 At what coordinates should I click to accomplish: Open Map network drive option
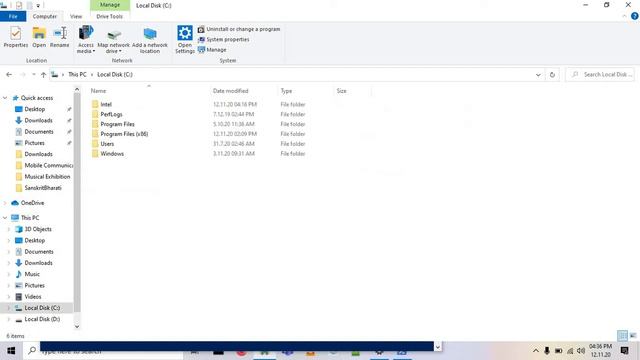[x=113, y=39]
